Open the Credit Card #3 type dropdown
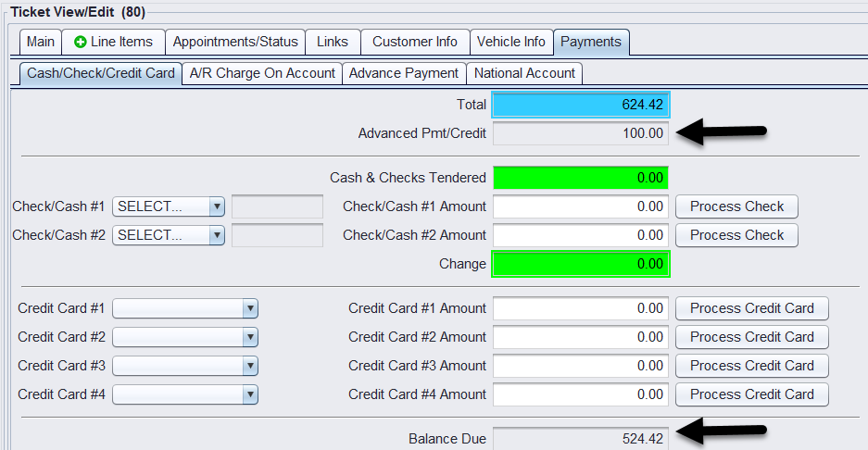This screenshot has height=450, width=868. click(x=249, y=366)
